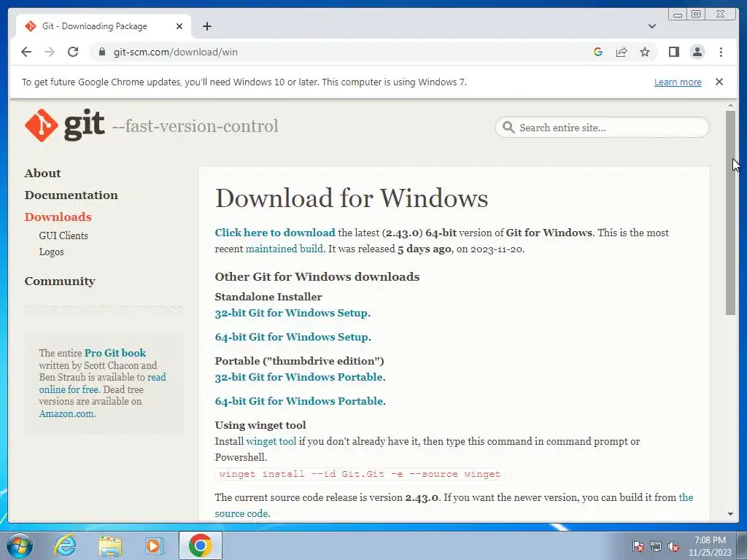Click the git diamond logo
The image size is (747, 560).
[x=41, y=125]
